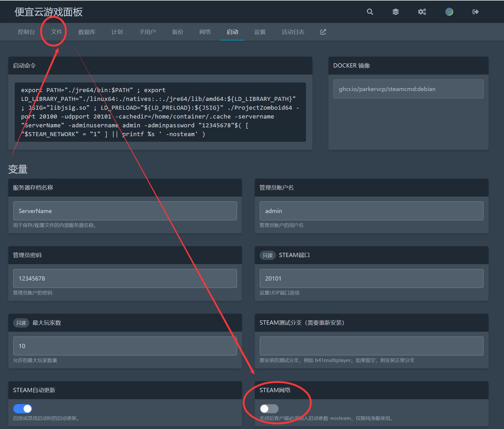The image size is (504, 429).
Task: Open the search magnifier icon
Action: pyautogui.click(x=370, y=12)
